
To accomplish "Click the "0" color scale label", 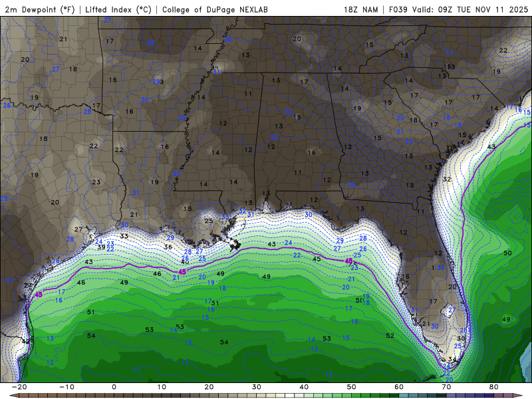I will pos(114,387).
